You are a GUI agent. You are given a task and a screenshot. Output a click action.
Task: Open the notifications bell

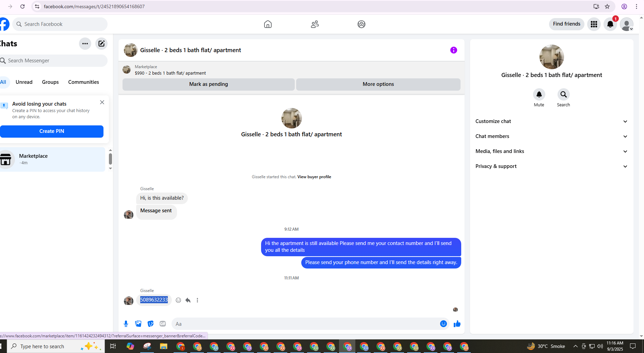click(x=610, y=24)
